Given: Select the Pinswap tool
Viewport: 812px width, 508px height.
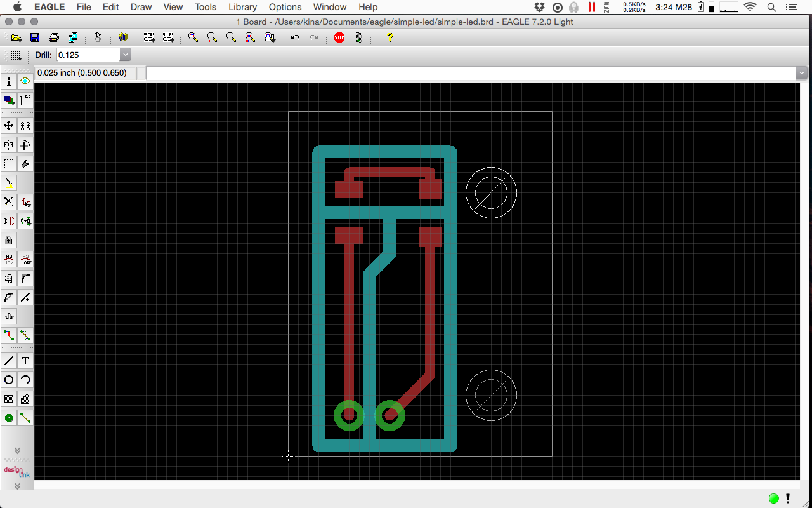Looking at the screenshot, I should click(9, 221).
